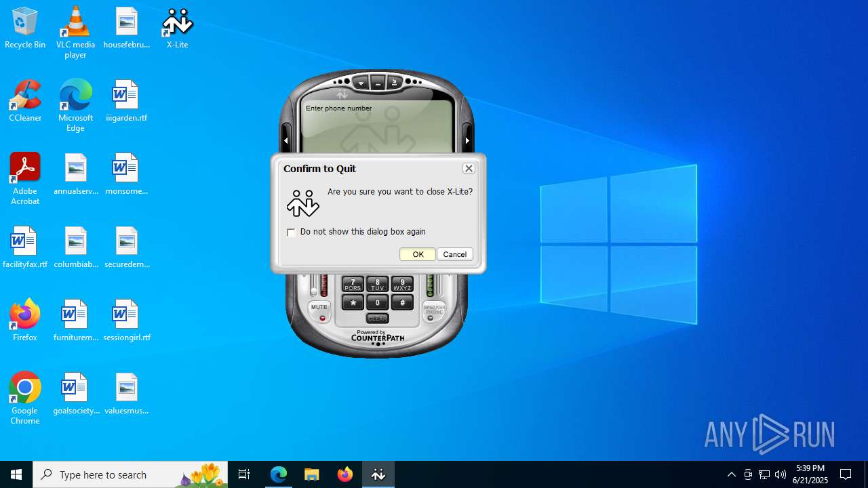Tick Do not show this dialog again
The height and width of the screenshot is (488, 868).
291,232
